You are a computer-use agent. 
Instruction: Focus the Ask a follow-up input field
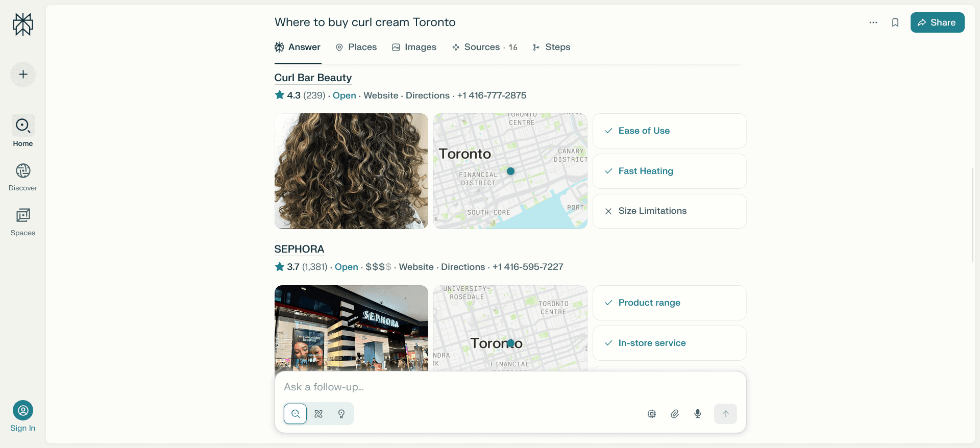(x=510, y=387)
